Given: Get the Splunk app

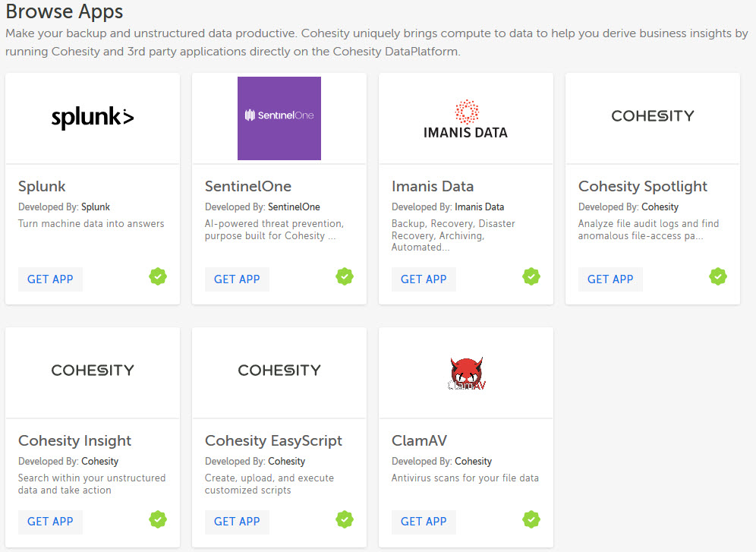Looking at the screenshot, I should [x=50, y=279].
